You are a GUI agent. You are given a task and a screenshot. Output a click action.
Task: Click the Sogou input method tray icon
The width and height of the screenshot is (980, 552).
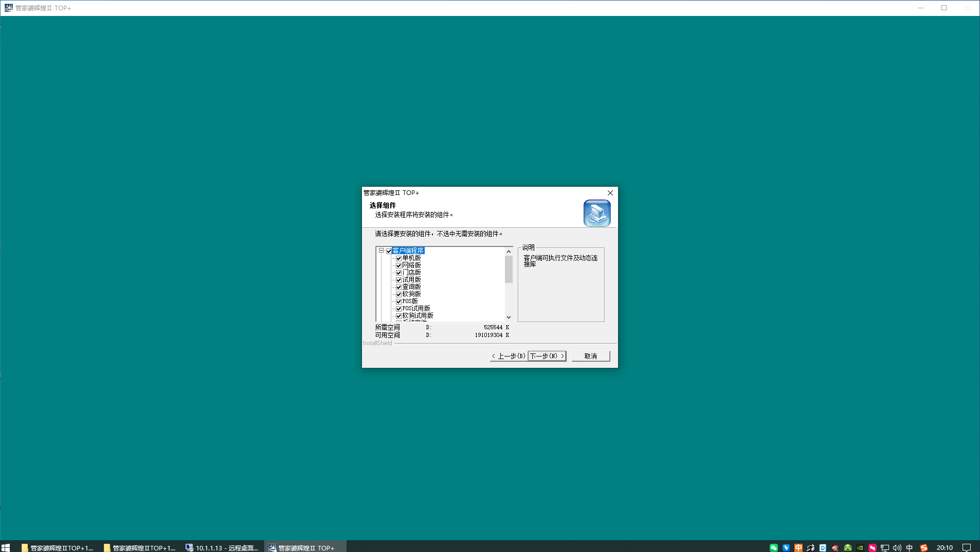point(923,547)
